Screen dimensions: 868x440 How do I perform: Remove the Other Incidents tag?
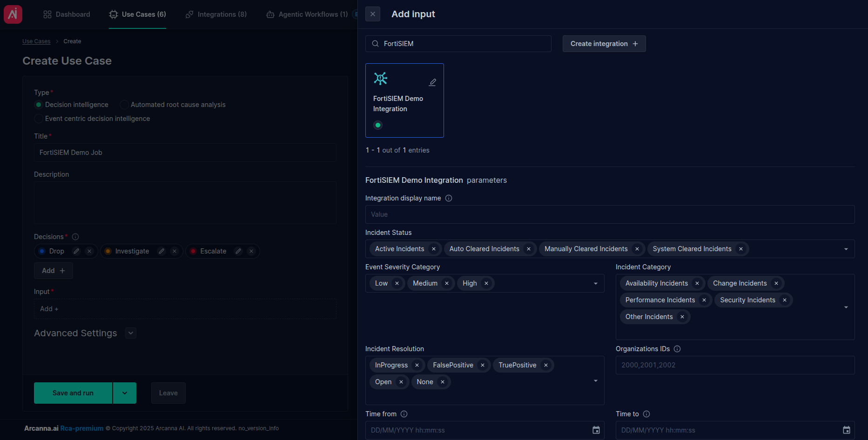682,317
